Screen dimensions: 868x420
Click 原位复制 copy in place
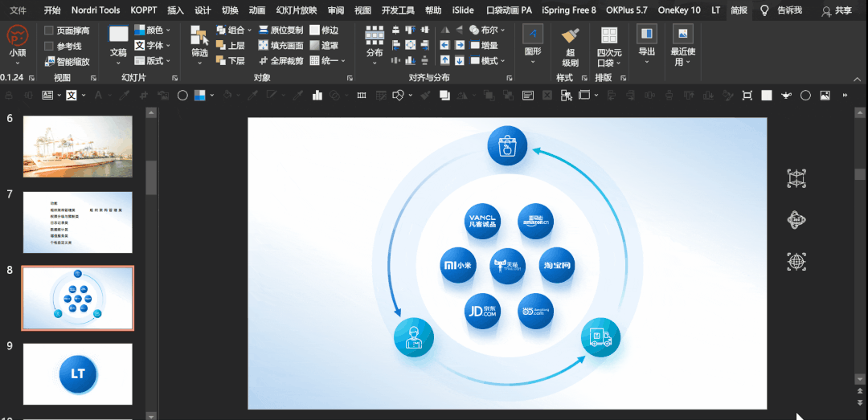280,30
